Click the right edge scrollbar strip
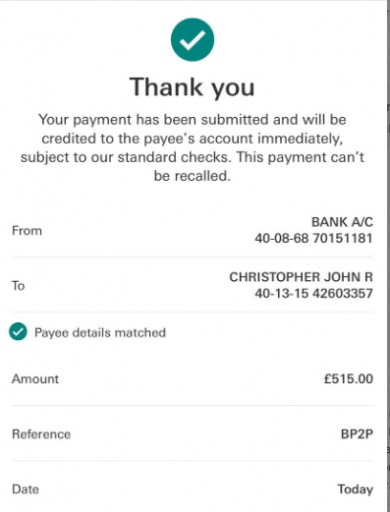 click(x=388, y=256)
